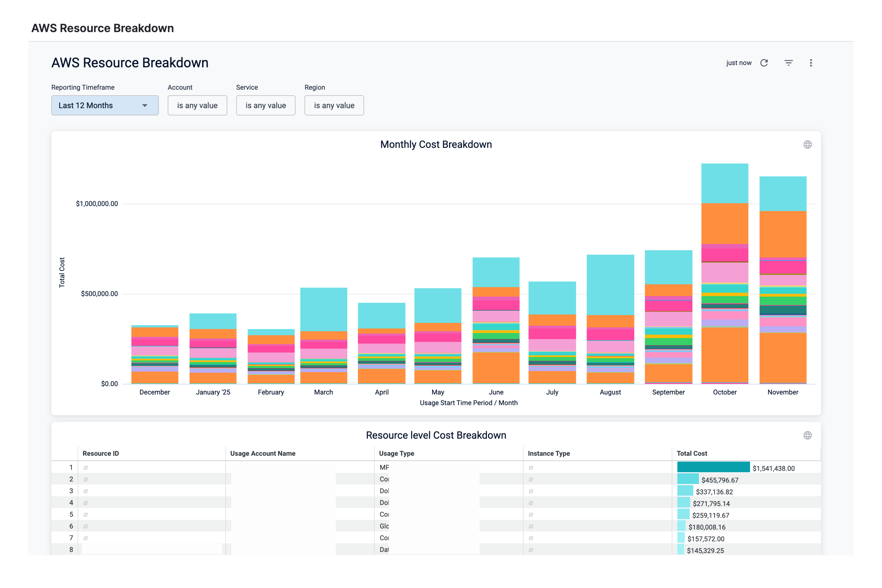Sort table by Usage Type column
This screenshot has width=882, height=588.
(396, 453)
